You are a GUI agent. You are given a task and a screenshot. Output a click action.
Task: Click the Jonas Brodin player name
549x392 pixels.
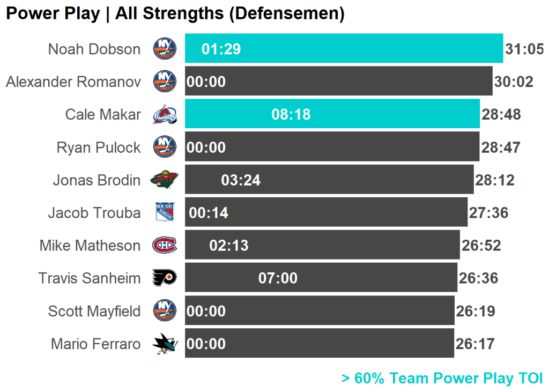click(97, 180)
